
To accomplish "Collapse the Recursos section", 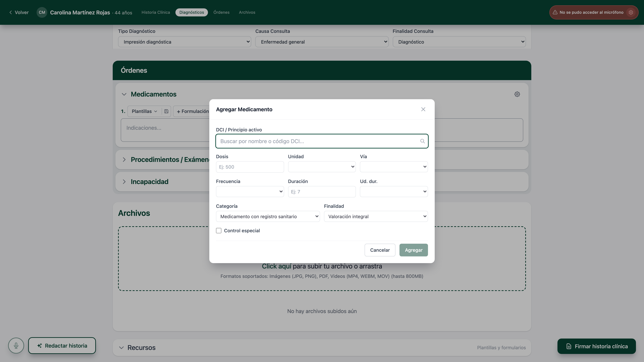I will tap(121, 348).
